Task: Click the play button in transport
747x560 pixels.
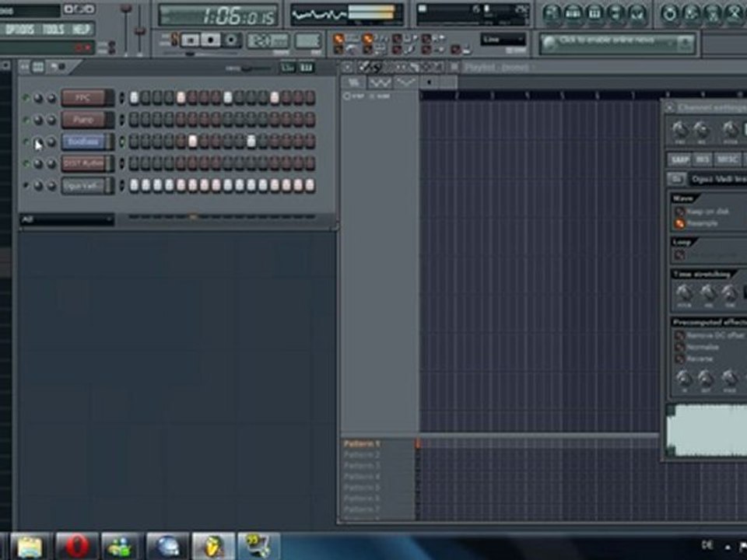Action: tap(190, 41)
